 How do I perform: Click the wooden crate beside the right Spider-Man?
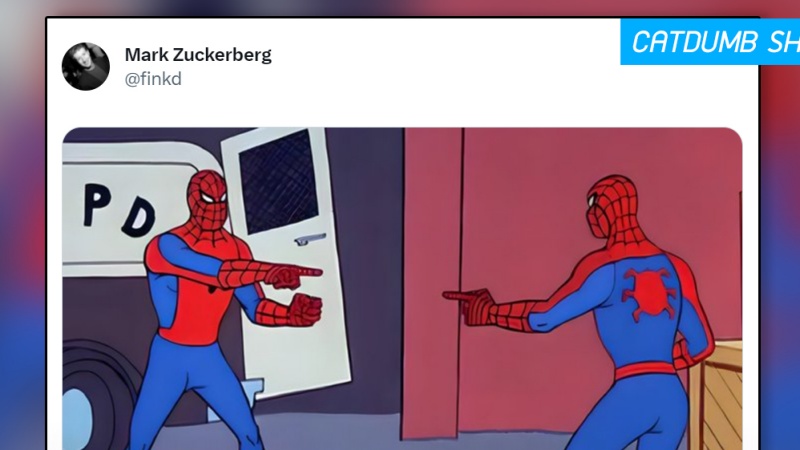click(716, 395)
